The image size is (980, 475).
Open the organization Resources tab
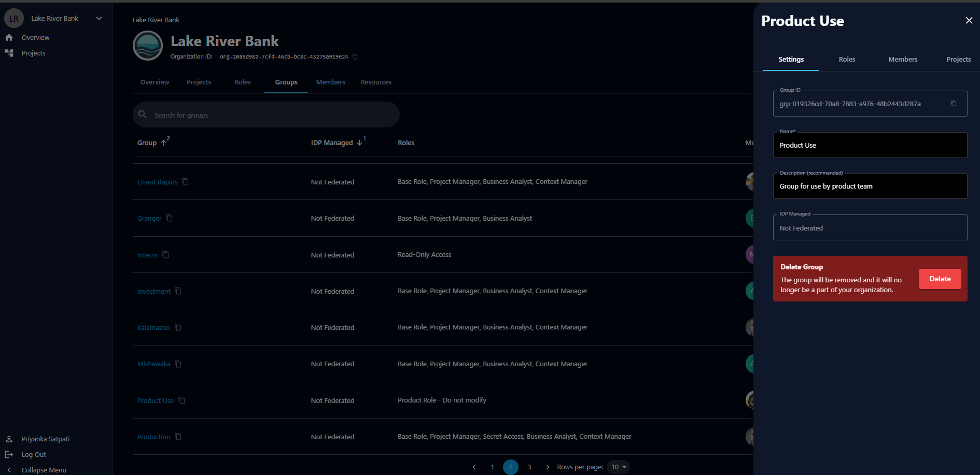(x=376, y=82)
